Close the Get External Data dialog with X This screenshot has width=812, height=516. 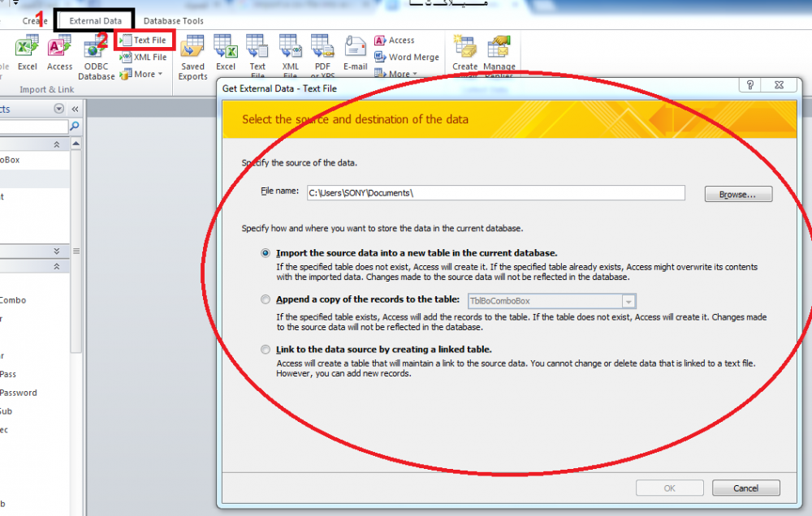click(779, 85)
